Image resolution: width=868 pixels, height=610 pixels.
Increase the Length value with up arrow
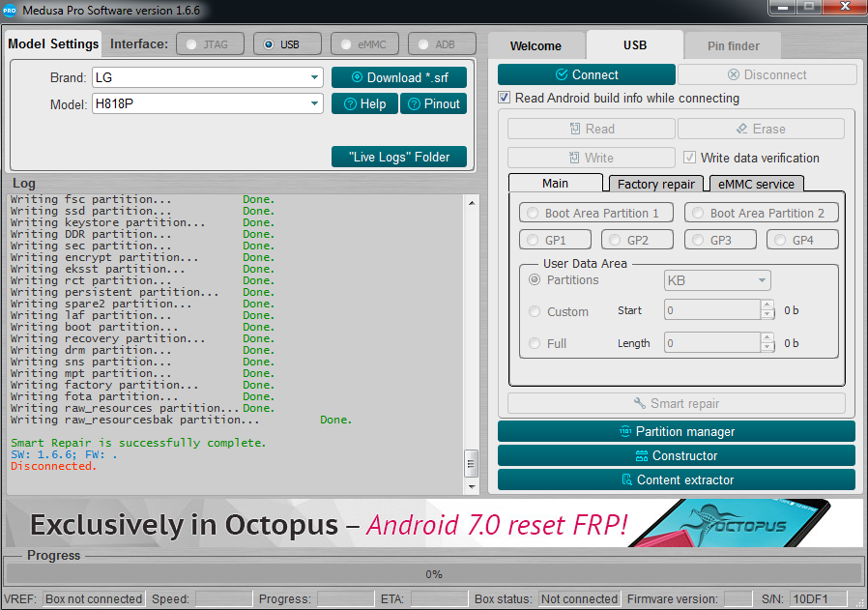pos(767,337)
